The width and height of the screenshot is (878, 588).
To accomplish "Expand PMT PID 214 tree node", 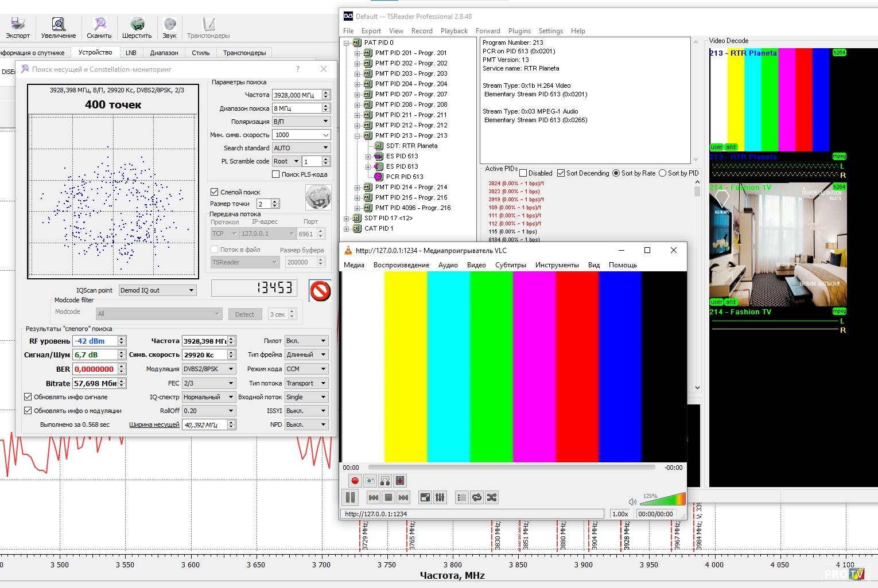I will click(x=357, y=187).
